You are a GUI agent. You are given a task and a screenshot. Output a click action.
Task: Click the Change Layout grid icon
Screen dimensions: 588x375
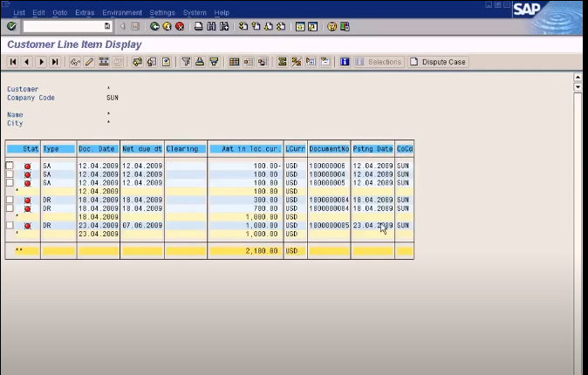tap(235, 62)
